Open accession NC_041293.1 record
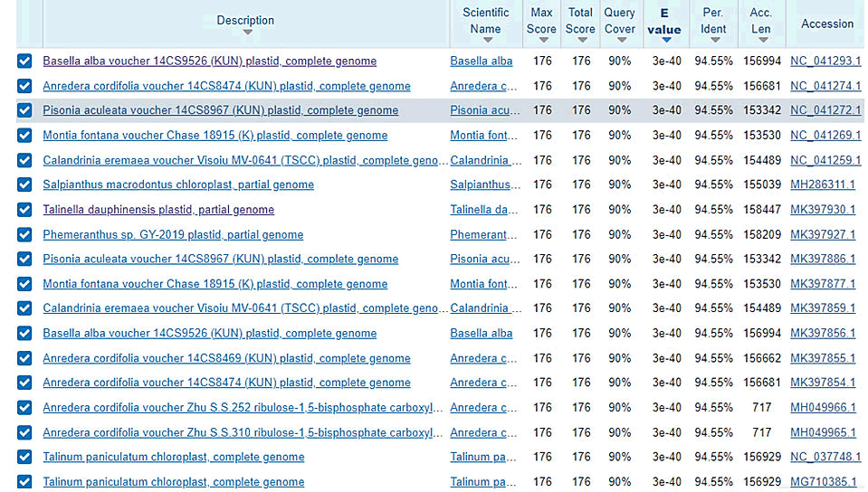This screenshot has height=492, width=868. pos(825,61)
